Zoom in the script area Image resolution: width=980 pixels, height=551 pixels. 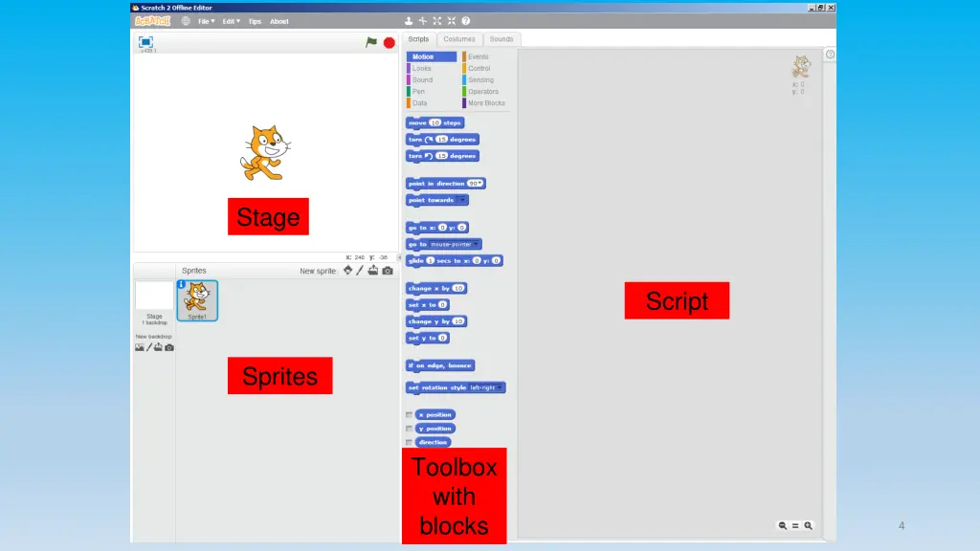point(808,526)
